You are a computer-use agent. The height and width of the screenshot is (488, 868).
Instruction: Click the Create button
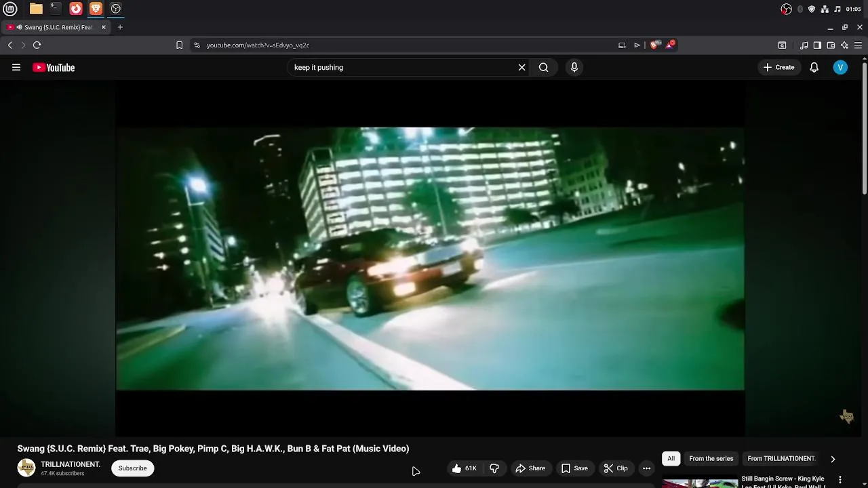pos(778,67)
